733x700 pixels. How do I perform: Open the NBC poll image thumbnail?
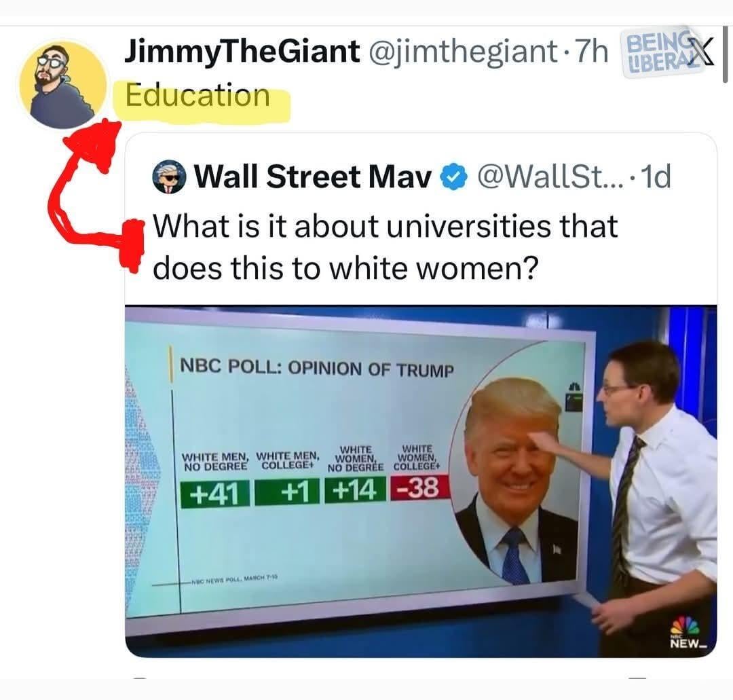coord(421,481)
